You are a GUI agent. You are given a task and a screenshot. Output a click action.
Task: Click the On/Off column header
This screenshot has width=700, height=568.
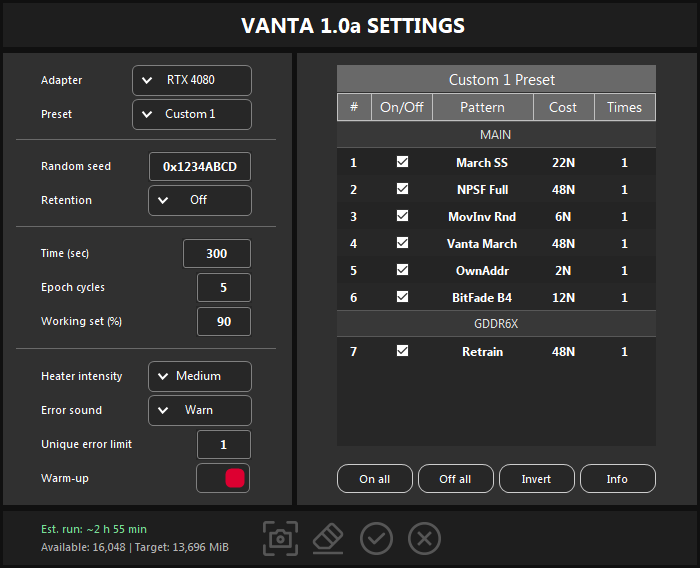click(x=402, y=107)
